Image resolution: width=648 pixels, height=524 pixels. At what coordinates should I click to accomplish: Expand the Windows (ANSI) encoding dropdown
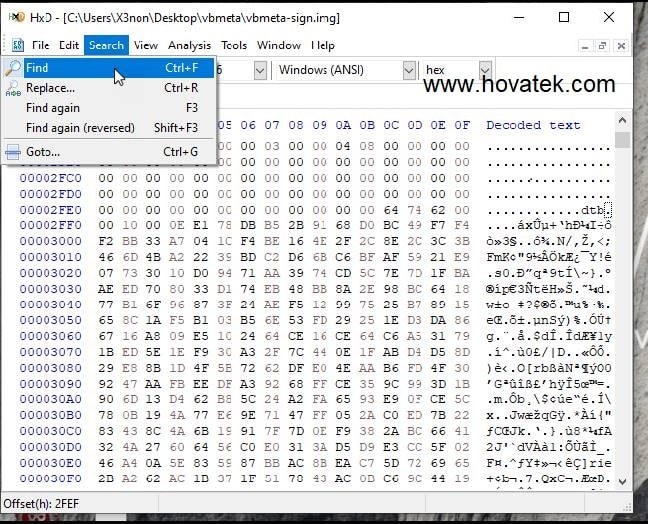[x=409, y=70]
